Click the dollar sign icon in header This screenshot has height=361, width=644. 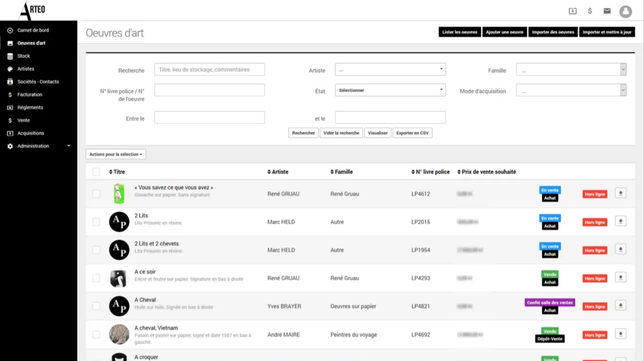coord(590,11)
